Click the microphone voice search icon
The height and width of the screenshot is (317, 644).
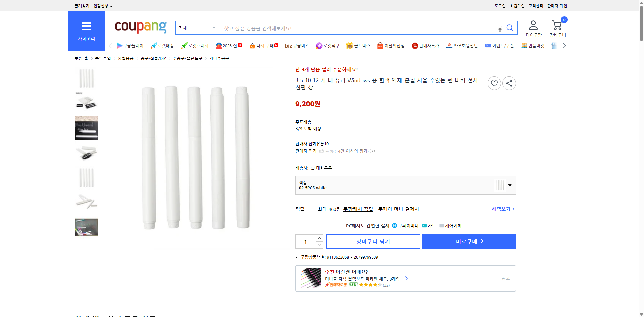[x=499, y=28]
